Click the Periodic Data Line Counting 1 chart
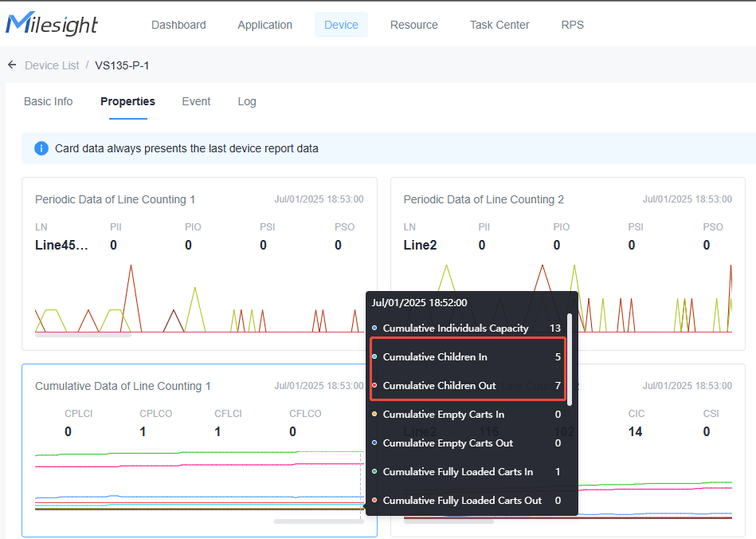This screenshot has height=539, width=756. tap(199, 298)
